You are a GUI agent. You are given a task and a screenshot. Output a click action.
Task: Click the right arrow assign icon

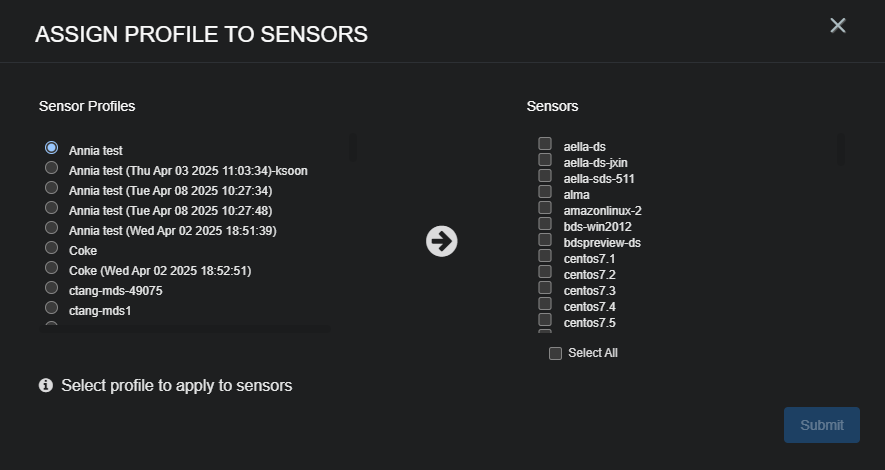(441, 241)
